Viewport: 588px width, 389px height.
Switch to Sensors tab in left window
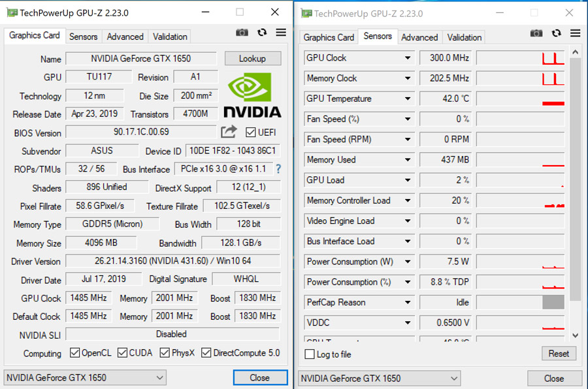pyautogui.click(x=83, y=37)
